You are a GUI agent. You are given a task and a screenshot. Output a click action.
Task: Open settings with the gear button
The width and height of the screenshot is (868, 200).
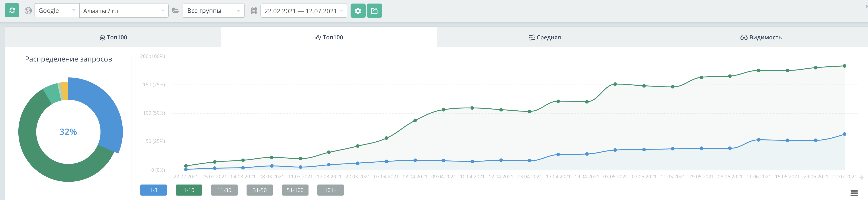(358, 11)
